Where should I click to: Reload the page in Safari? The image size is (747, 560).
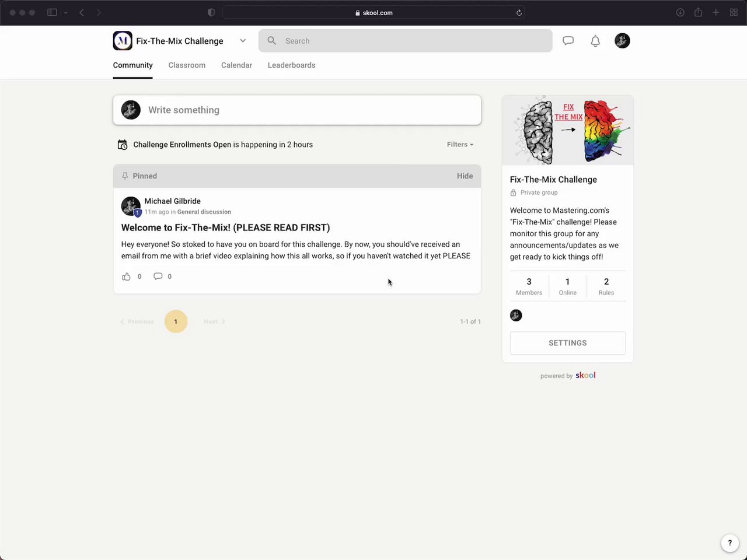(519, 13)
